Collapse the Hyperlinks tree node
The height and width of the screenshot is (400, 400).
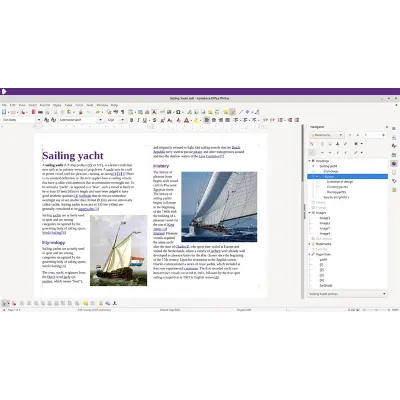(x=309, y=254)
